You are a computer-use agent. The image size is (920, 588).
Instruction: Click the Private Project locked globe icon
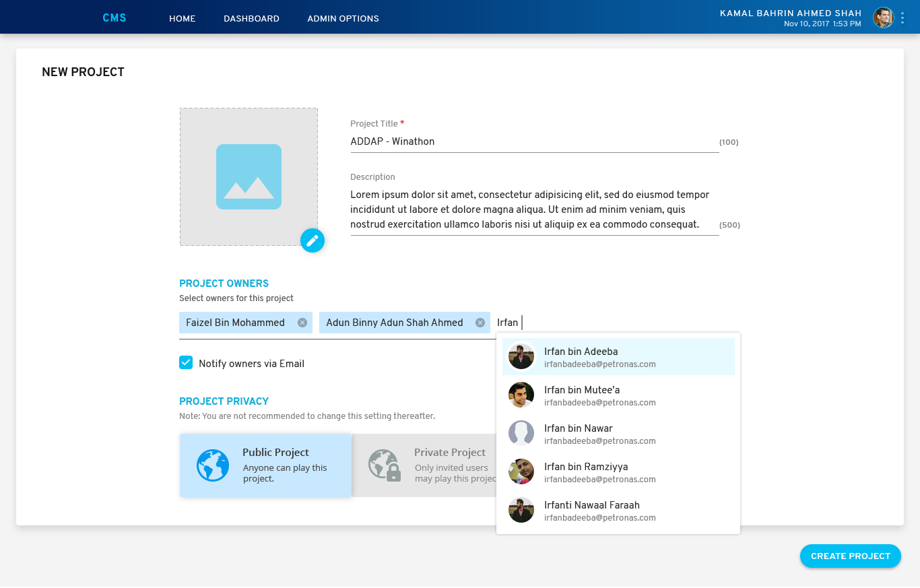coord(384,465)
